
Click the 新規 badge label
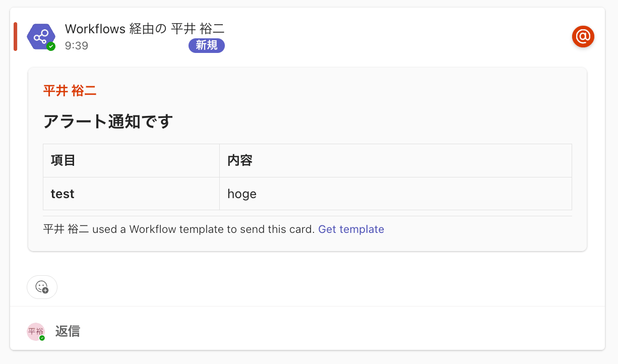click(x=207, y=45)
